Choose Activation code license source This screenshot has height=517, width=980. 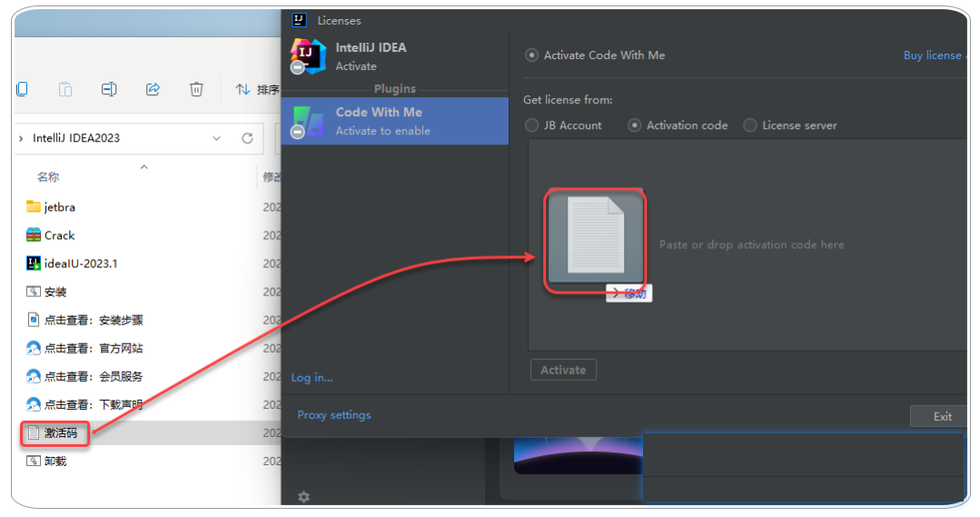(634, 125)
